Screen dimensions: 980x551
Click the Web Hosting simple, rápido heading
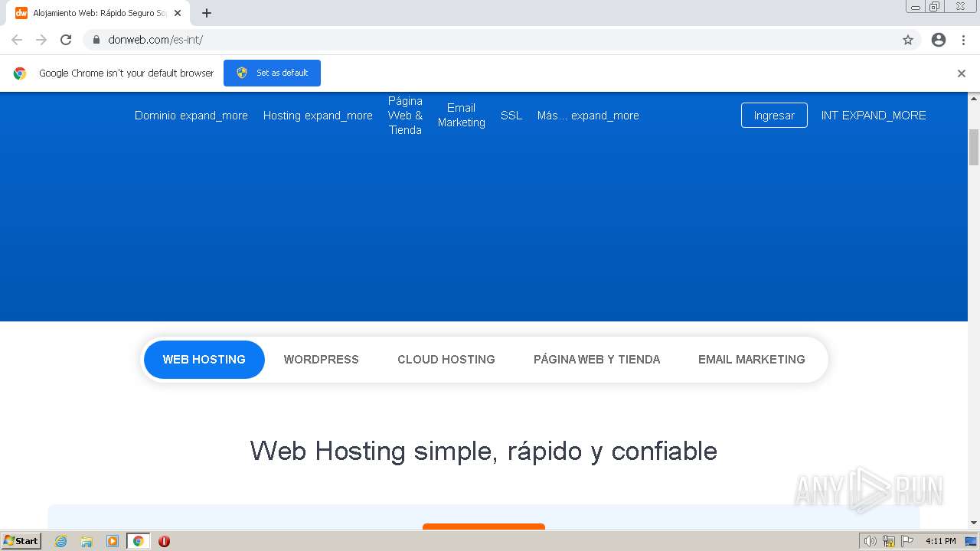point(483,451)
